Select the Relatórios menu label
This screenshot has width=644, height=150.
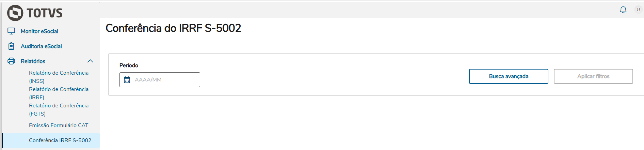tap(33, 61)
